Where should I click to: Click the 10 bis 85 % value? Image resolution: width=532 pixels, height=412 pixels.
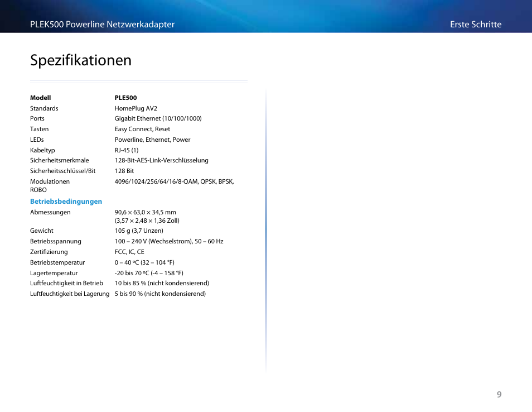click(162, 283)
